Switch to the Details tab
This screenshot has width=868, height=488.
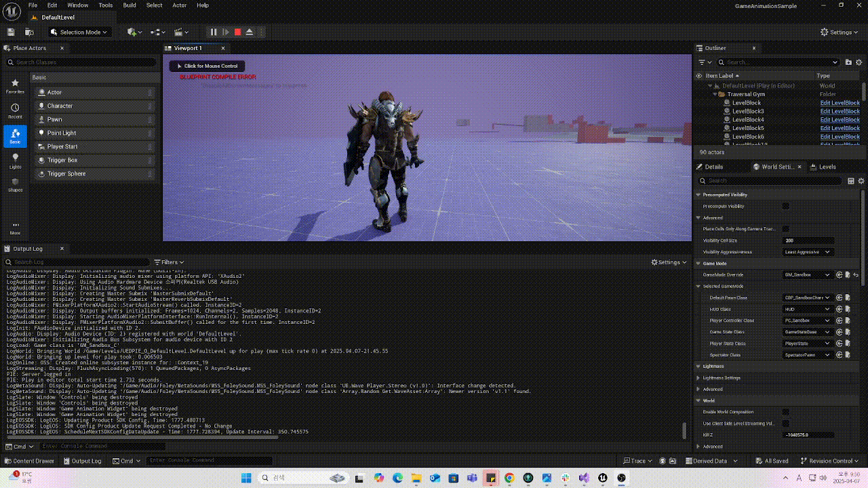(x=713, y=167)
